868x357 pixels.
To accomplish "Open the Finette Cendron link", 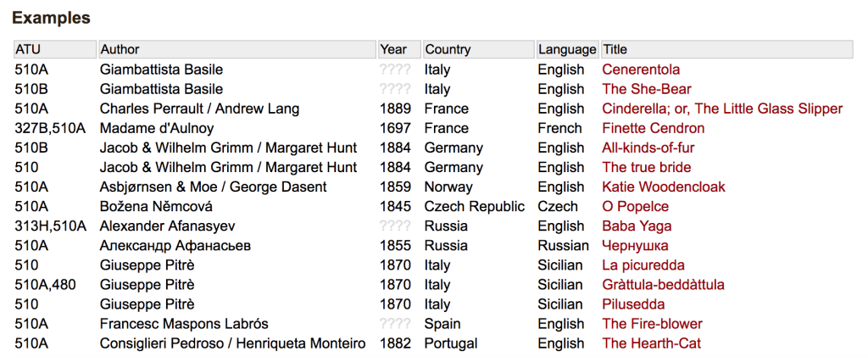I will [653, 128].
